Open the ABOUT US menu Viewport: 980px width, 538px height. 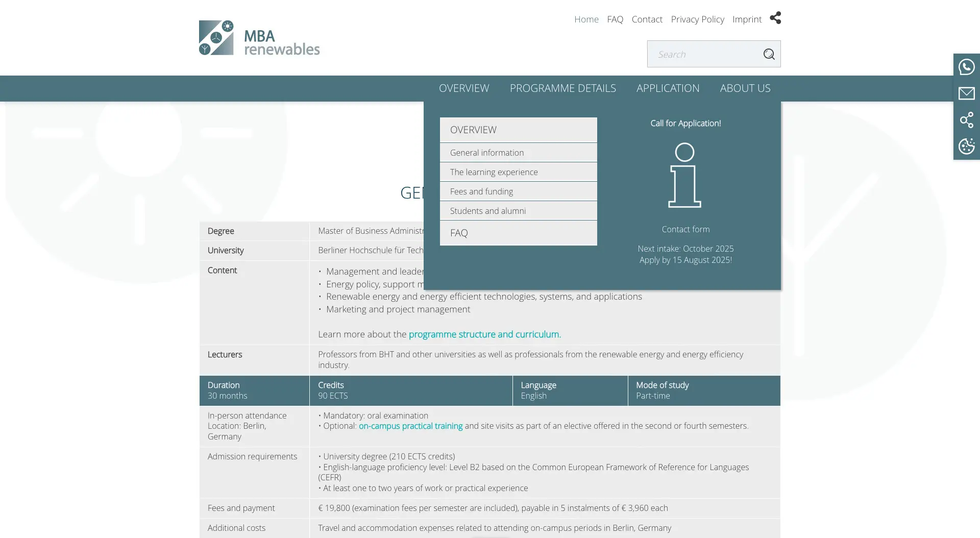tap(745, 88)
